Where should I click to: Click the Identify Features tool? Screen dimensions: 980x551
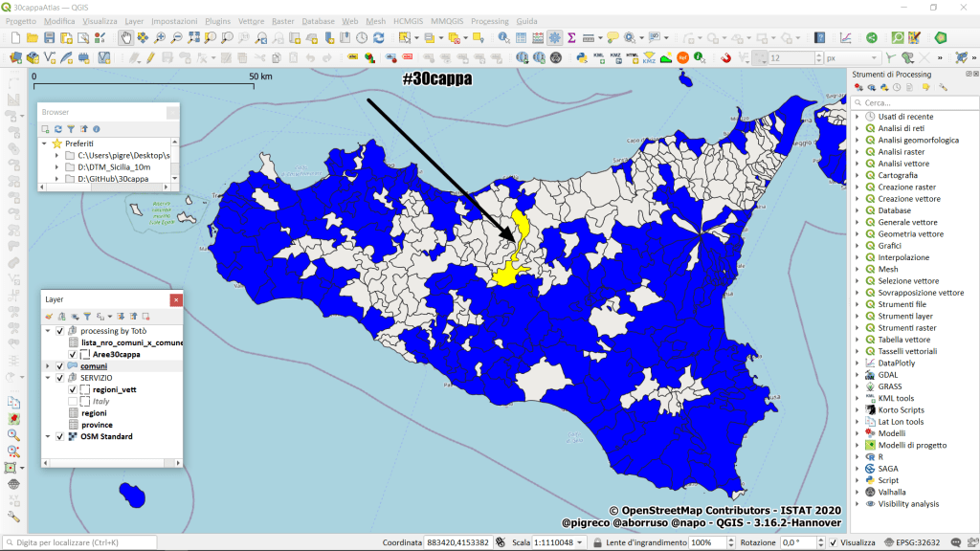point(503,38)
